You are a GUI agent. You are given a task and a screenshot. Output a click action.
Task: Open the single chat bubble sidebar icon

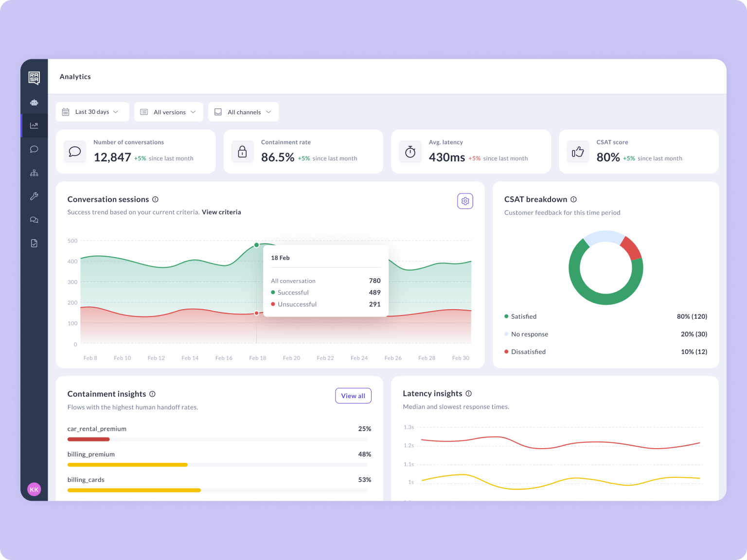(34, 149)
